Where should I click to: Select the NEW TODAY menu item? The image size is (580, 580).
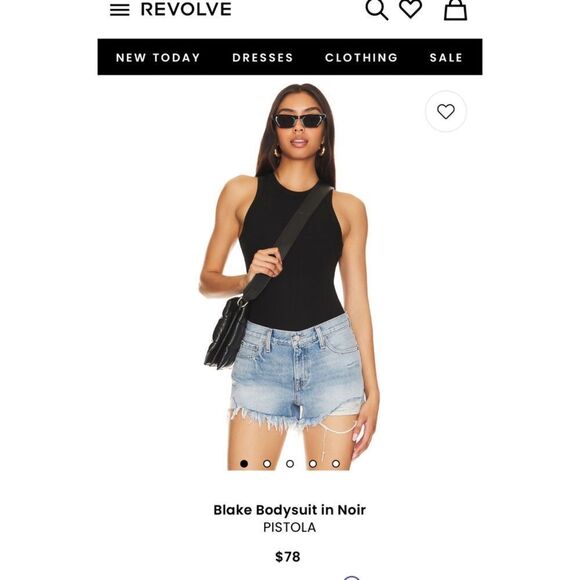[158, 58]
